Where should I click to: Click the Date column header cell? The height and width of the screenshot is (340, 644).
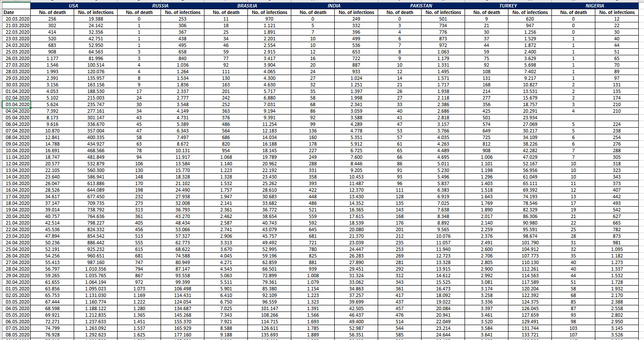click(16, 12)
